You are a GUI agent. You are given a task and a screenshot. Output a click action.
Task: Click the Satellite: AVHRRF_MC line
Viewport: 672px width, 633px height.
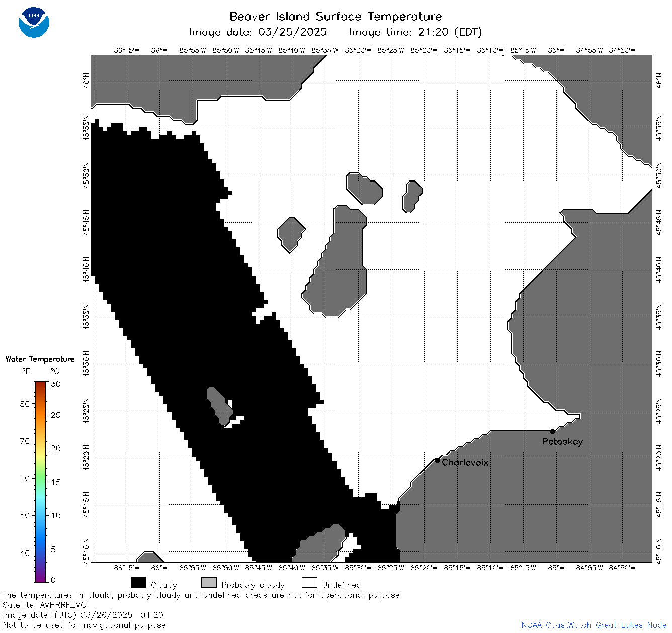pyautogui.click(x=44, y=605)
